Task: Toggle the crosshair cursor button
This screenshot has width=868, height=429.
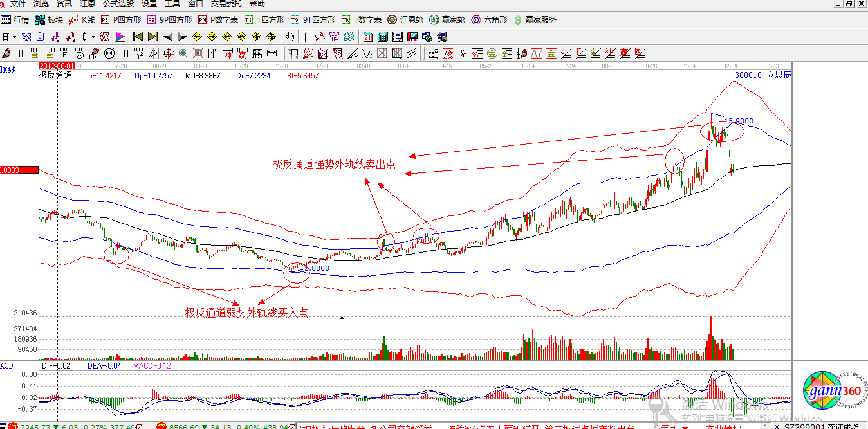Action: pyautogui.click(x=304, y=36)
